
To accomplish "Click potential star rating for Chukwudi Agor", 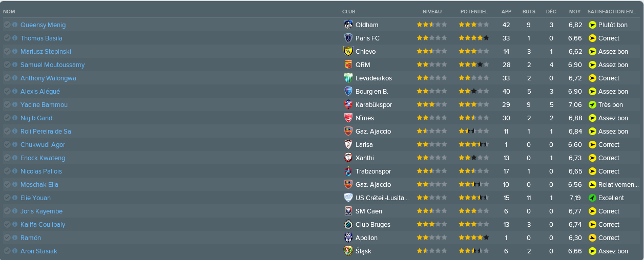I will pyautogui.click(x=474, y=144).
